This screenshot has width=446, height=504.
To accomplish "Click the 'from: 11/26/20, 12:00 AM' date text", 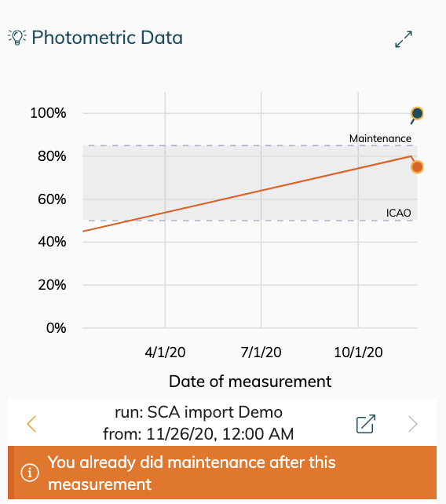I will pyautogui.click(x=199, y=434).
